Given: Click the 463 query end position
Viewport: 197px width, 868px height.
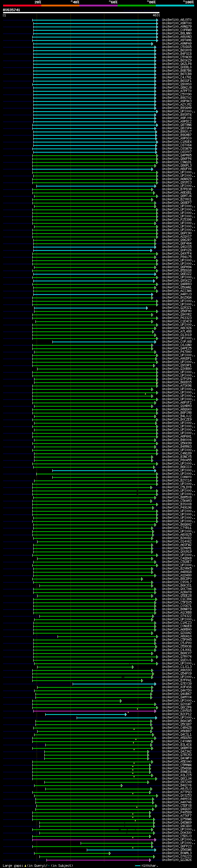Looking at the screenshot, I should (155, 15).
